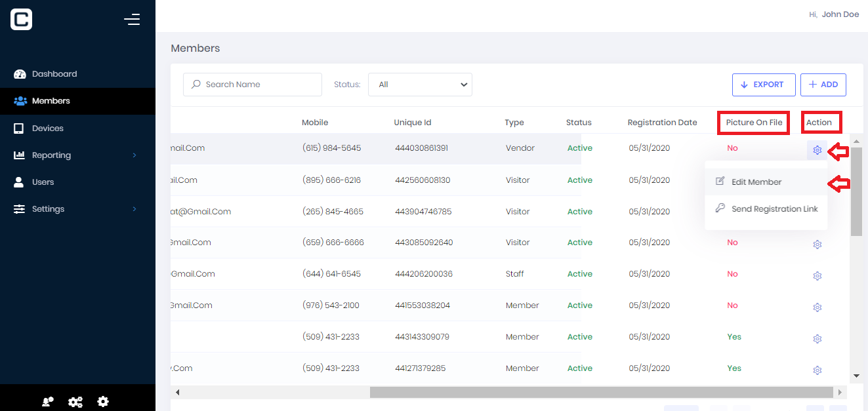Choose Send Registration Link menu option
Viewport: 868px width, 411px height.
tap(774, 208)
